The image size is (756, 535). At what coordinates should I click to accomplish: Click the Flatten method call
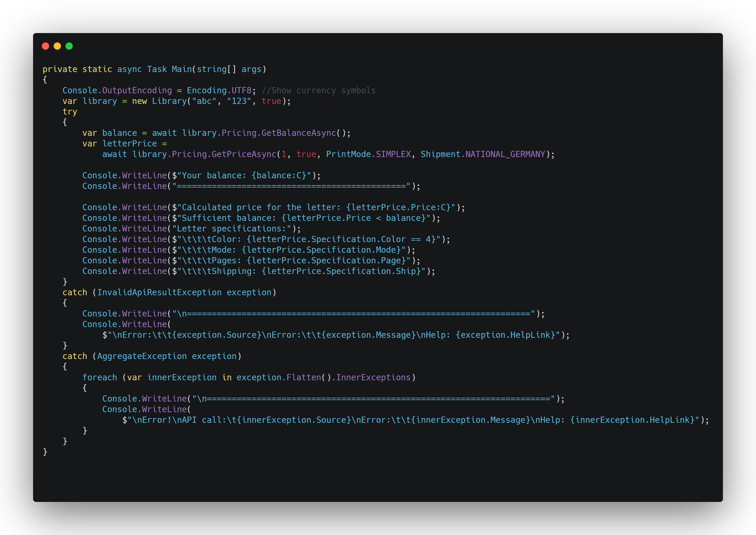(x=303, y=378)
